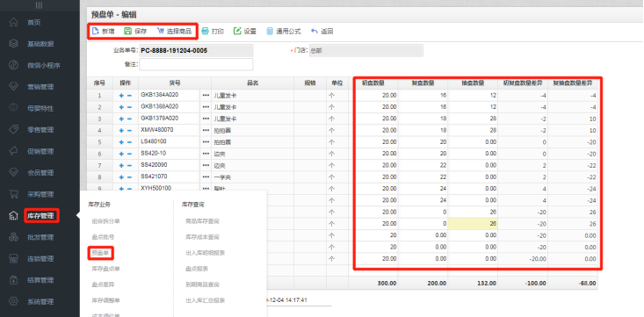The width and height of the screenshot is (644, 317).
Task: Click the 首页 home sidebar icon
Action: [x=13, y=22]
